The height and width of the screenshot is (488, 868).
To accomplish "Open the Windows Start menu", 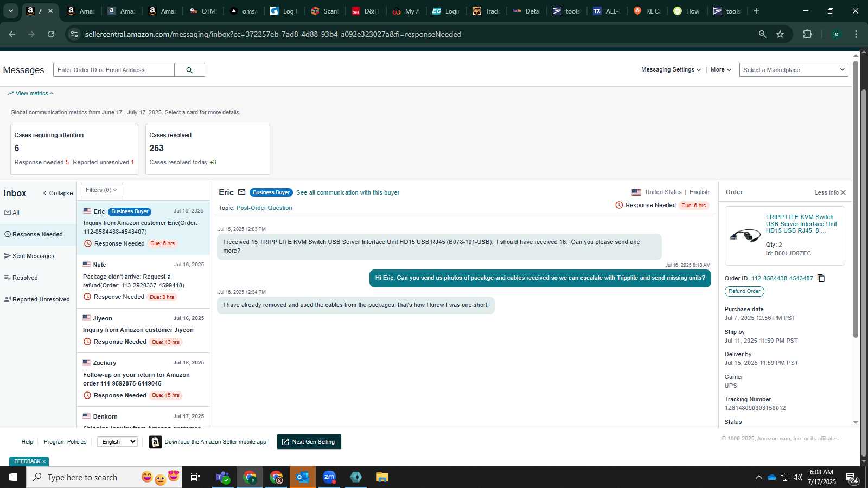I will click(x=13, y=477).
